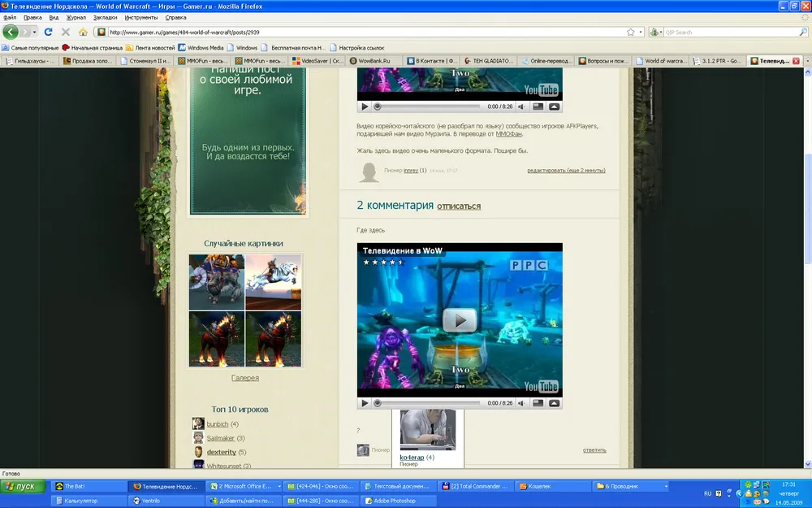Open the Инструменты menu
The image size is (812, 508).
point(140,17)
